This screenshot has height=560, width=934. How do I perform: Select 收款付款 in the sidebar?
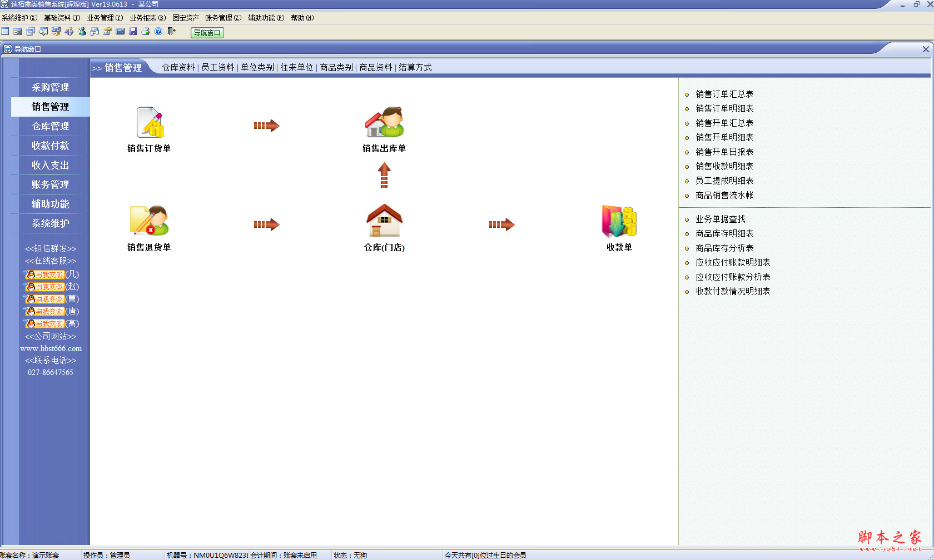tap(50, 146)
